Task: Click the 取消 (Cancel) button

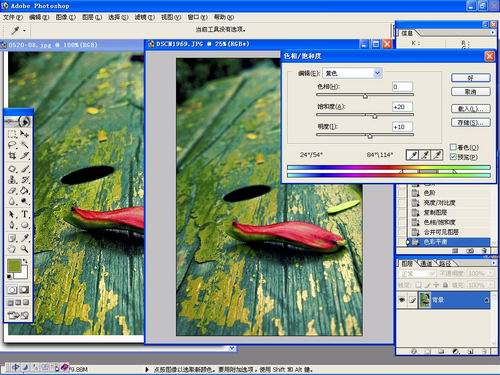Action: click(x=471, y=91)
